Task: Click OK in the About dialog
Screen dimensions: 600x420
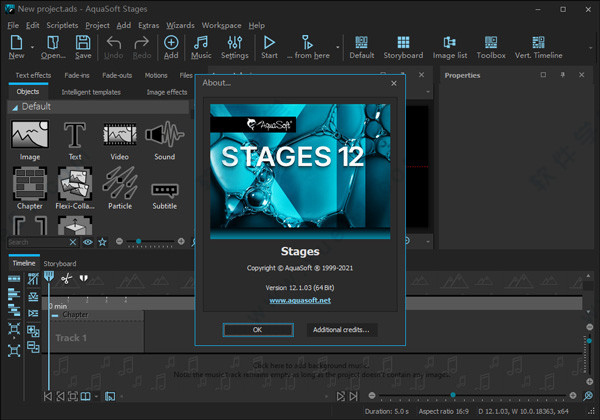Action: point(258,330)
